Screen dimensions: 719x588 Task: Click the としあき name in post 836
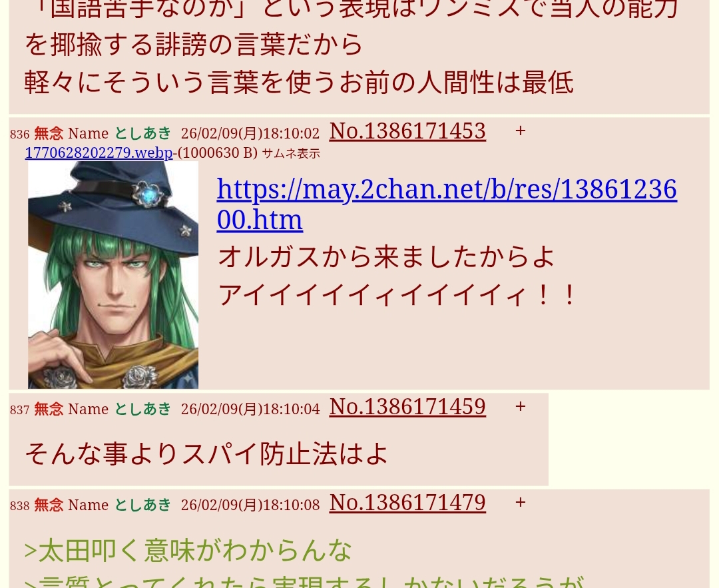(142, 133)
